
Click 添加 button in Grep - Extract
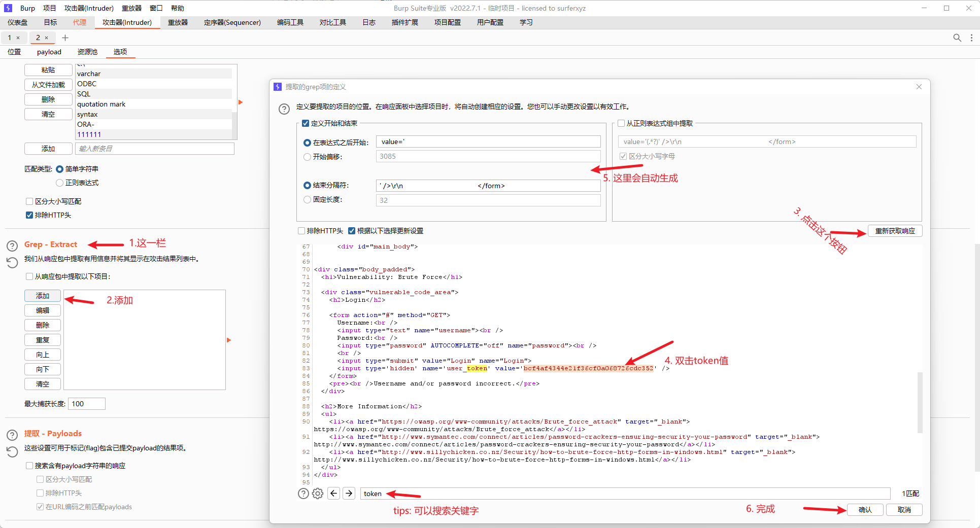43,296
